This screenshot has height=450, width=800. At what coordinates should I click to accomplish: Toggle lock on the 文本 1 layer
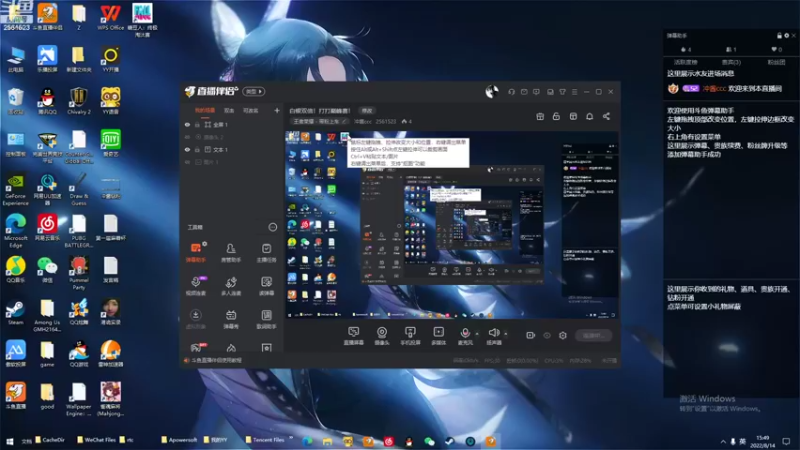pyautogui.click(x=197, y=149)
